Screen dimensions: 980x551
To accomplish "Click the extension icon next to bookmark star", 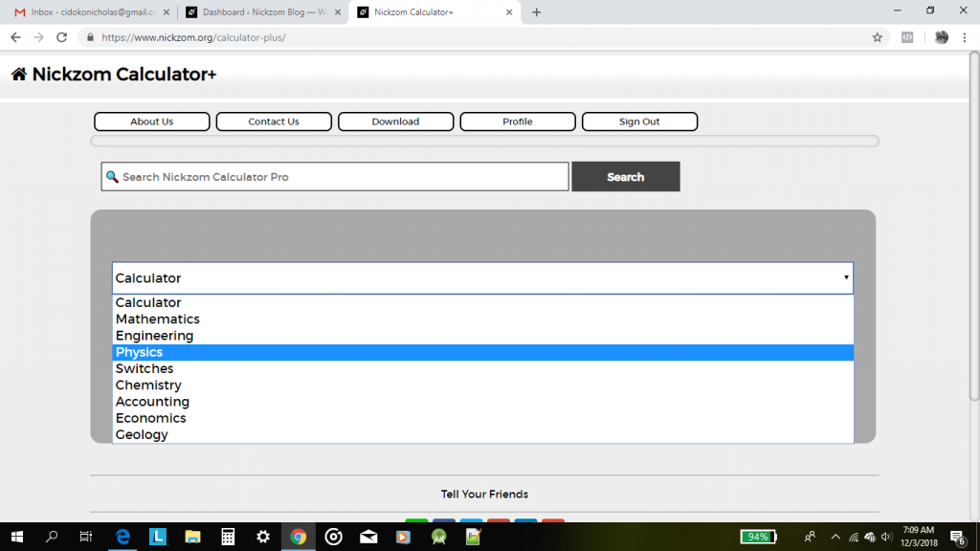I will pyautogui.click(x=907, y=37).
